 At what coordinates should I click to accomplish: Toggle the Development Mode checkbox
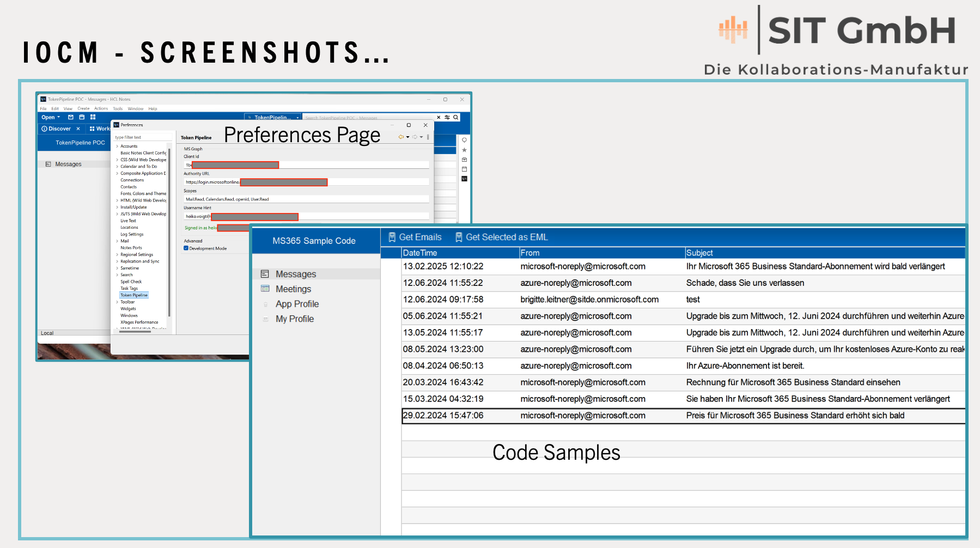[186, 248]
